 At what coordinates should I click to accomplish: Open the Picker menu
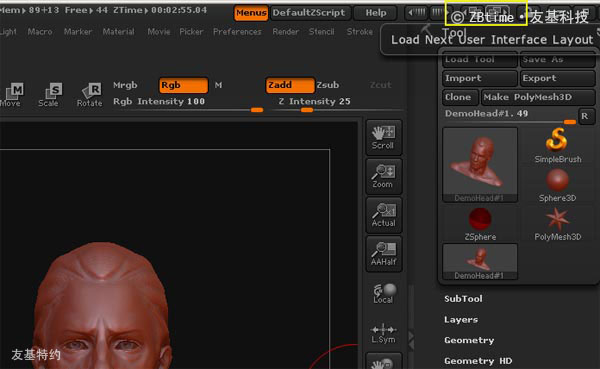coord(191,32)
